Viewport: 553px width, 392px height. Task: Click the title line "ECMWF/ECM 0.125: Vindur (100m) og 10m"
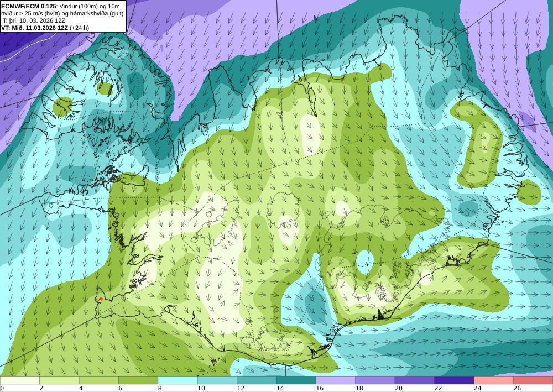[x=60, y=6]
